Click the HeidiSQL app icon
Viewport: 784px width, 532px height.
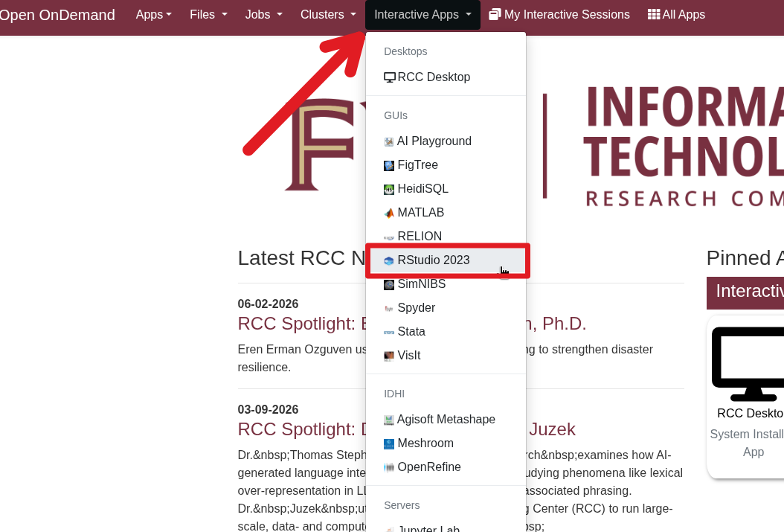pos(389,190)
